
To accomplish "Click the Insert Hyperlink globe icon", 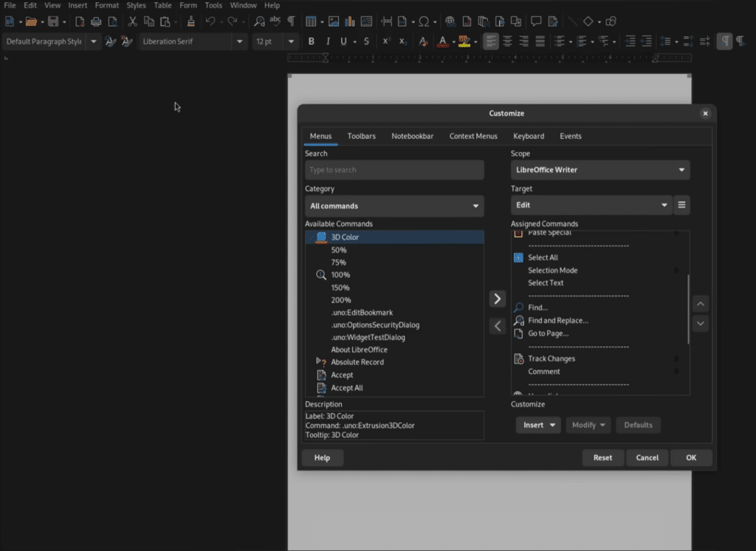I will pos(450,21).
